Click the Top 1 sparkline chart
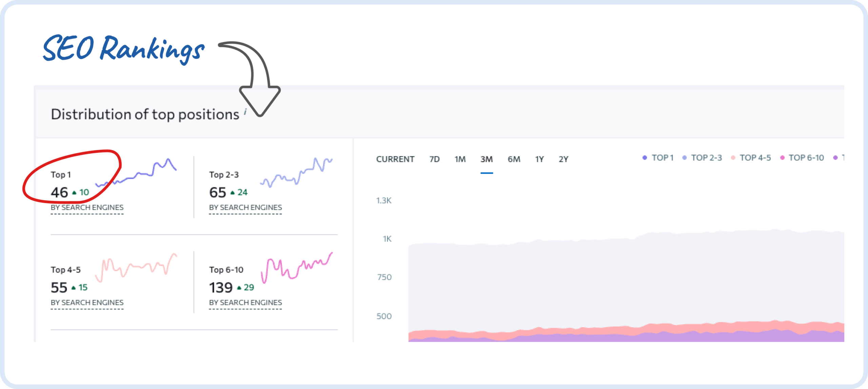868x389 pixels. (136, 172)
